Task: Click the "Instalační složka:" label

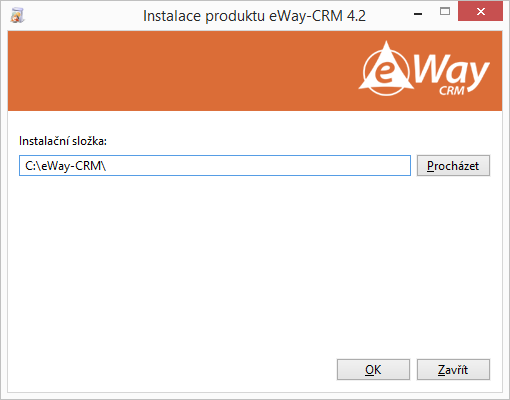Action: point(63,141)
